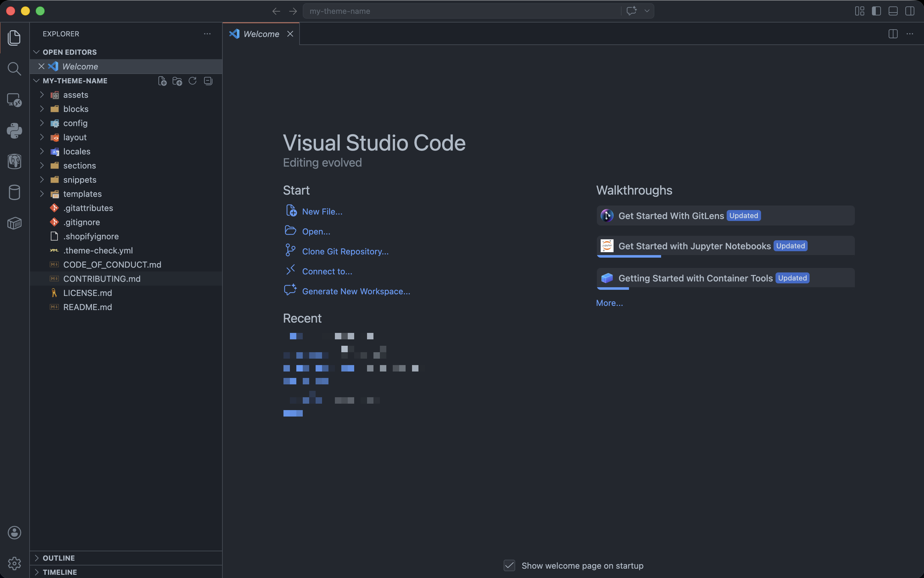
Task: Open Getting Started with Container Tools walkthrough
Action: pos(725,278)
